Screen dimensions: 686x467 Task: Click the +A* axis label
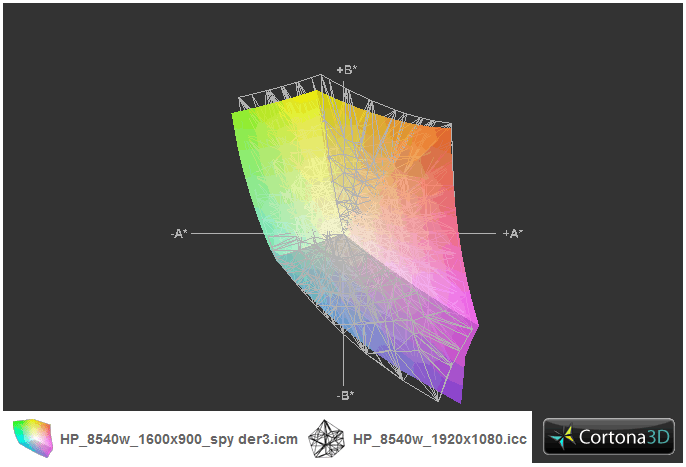click(x=513, y=234)
